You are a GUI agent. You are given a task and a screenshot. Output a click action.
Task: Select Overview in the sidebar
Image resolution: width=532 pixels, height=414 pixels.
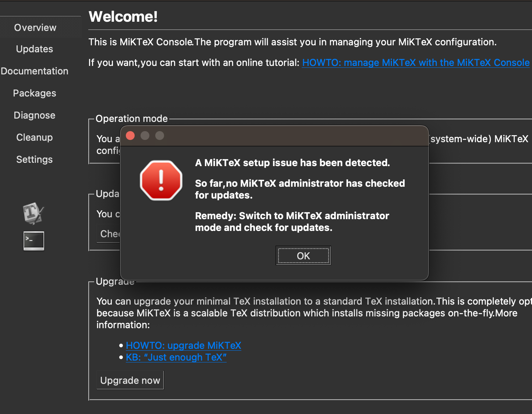35,27
